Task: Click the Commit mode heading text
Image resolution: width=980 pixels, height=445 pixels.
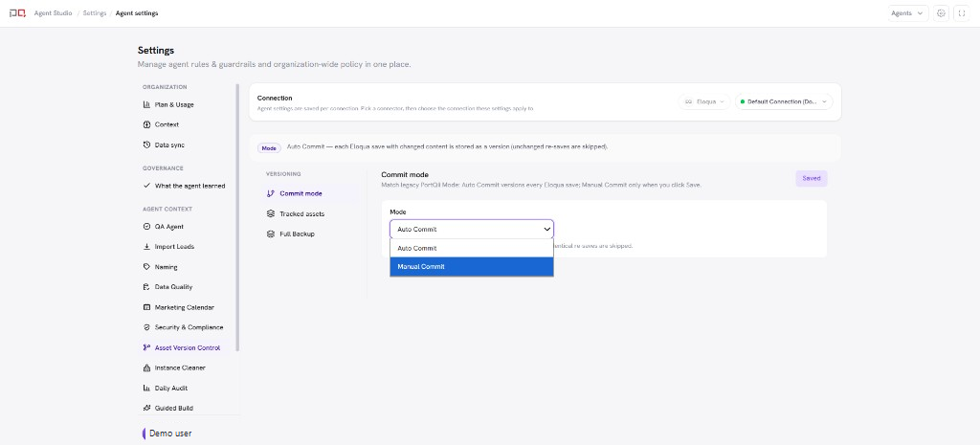Action: (x=405, y=174)
